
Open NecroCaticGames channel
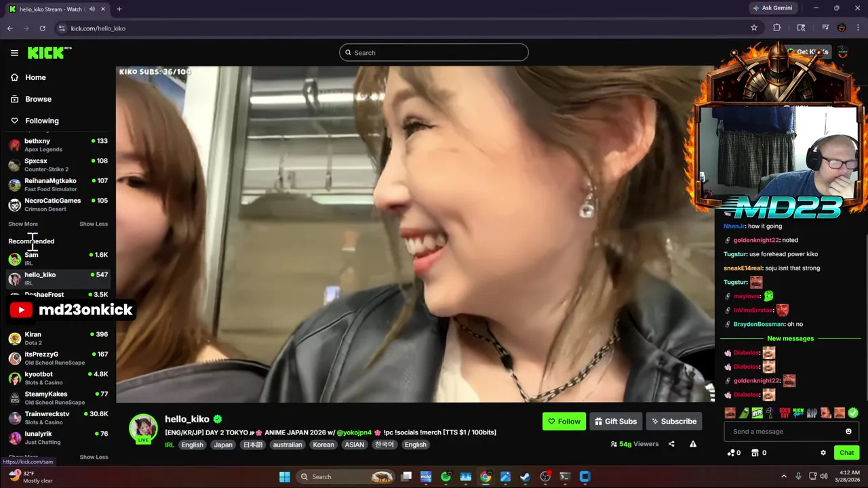(x=58, y=204)
